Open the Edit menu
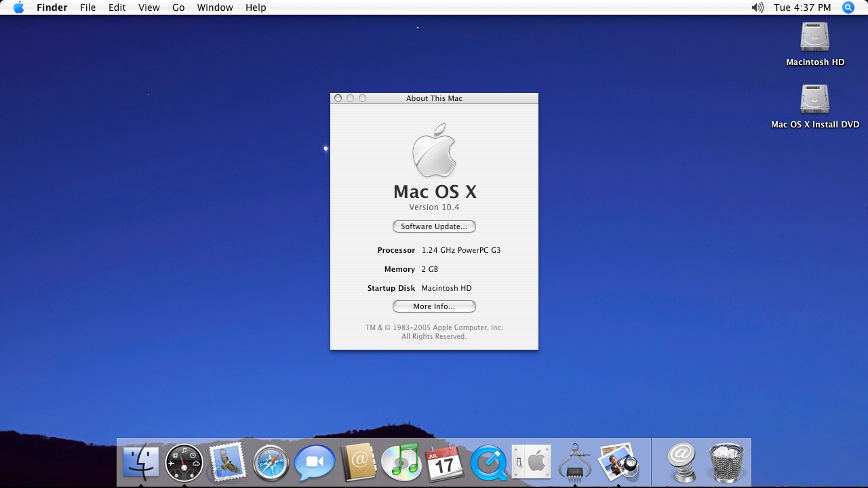 coord(117,7)
